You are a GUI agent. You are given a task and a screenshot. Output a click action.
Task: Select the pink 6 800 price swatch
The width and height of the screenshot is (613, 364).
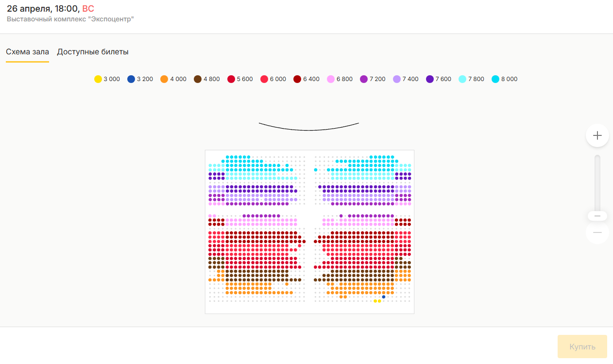point(331,79)
